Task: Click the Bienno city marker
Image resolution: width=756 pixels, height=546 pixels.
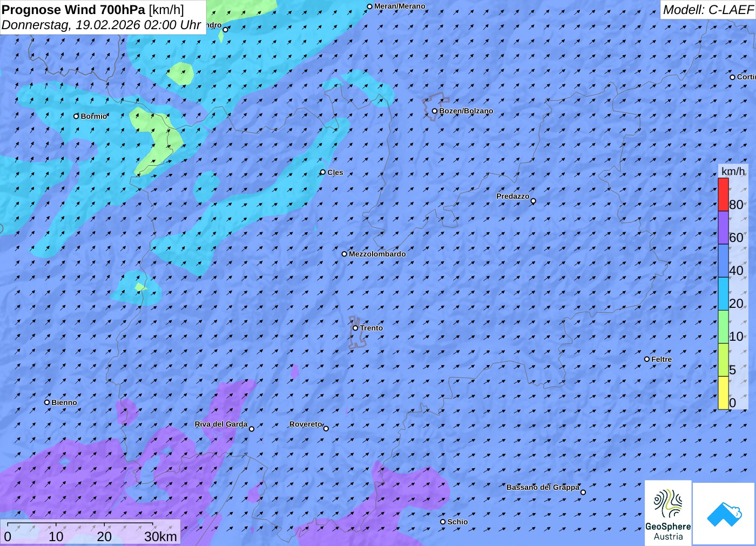Action: (x=47, y=402)
